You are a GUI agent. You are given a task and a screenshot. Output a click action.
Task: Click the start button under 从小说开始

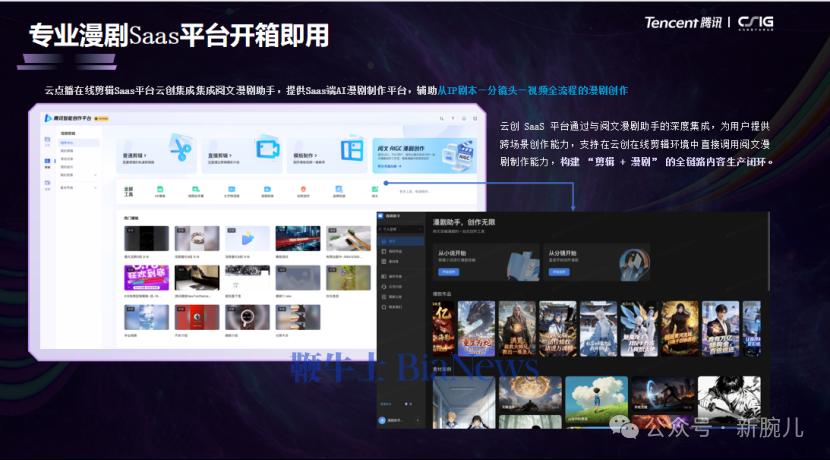click(448, 272)
